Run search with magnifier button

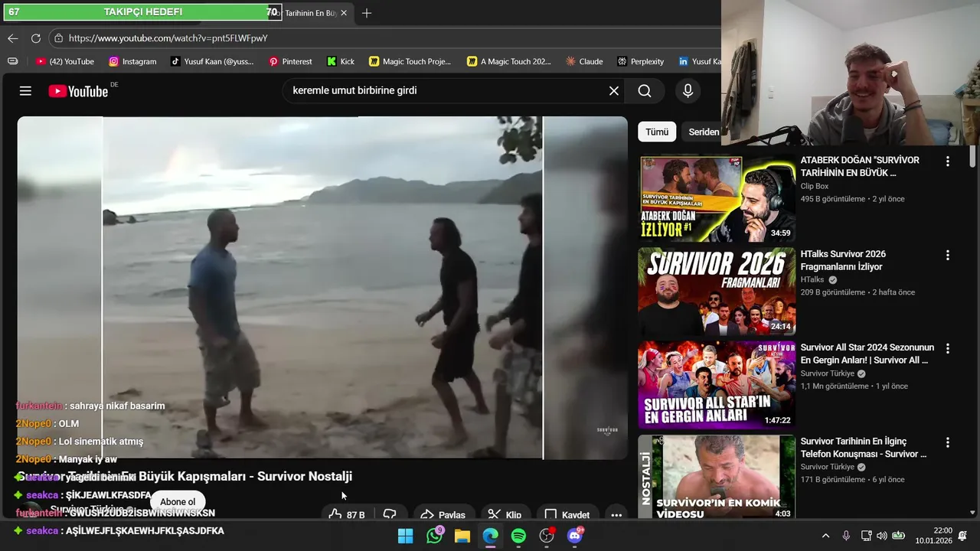tap(645, 91)
